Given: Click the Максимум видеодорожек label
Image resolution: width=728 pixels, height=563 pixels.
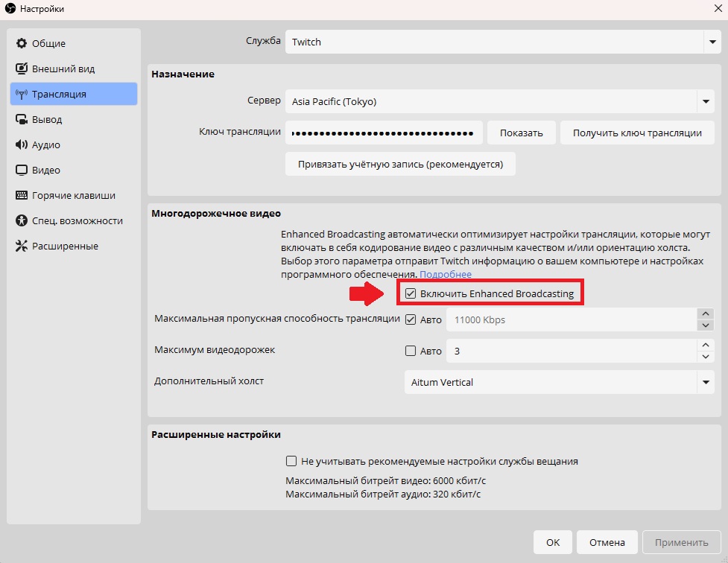Looking at the screenshot, I should tap(215, 349).
